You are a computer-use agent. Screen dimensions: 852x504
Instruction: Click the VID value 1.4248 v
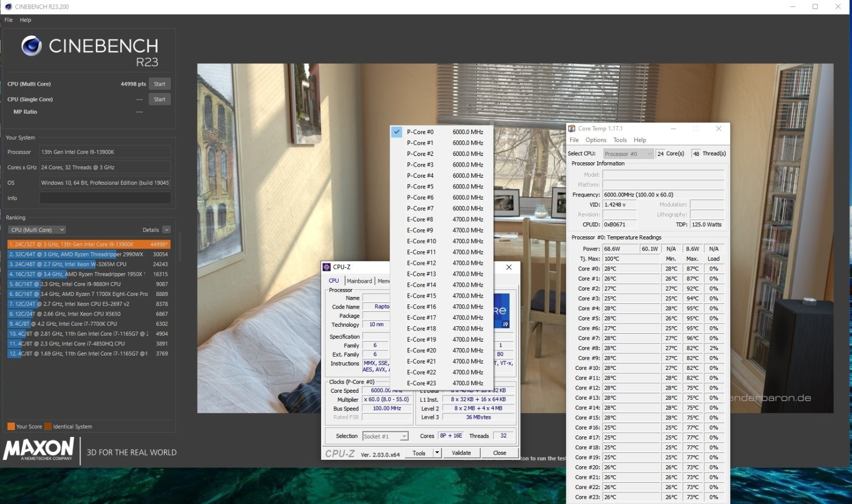tap(620, 205)
